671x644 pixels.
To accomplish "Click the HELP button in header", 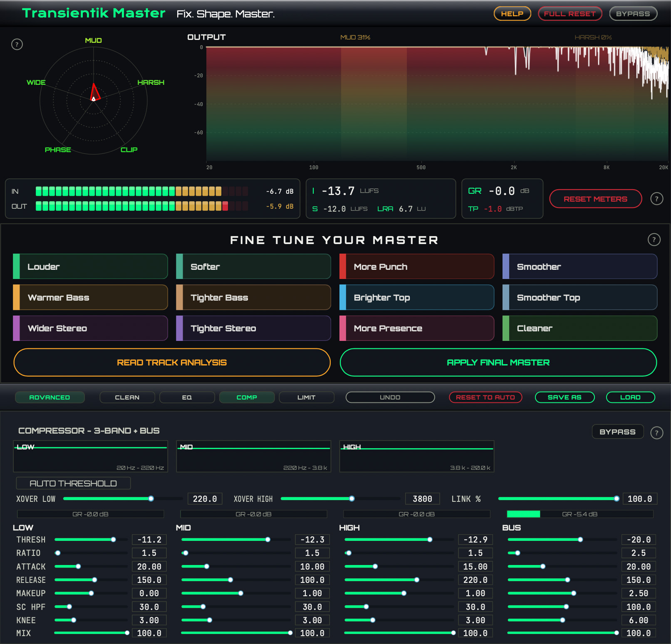I will tap(512, 14).
